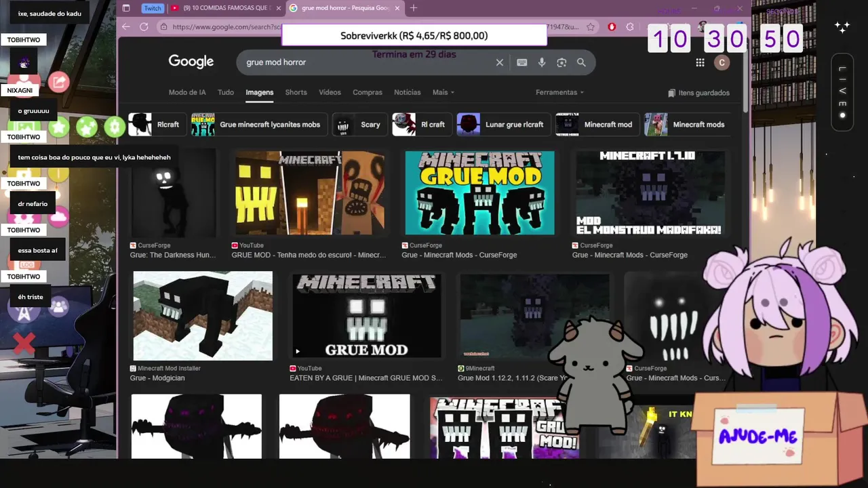
Task: Click EATEN BY A GRUE result title
Action: (366, 378)
